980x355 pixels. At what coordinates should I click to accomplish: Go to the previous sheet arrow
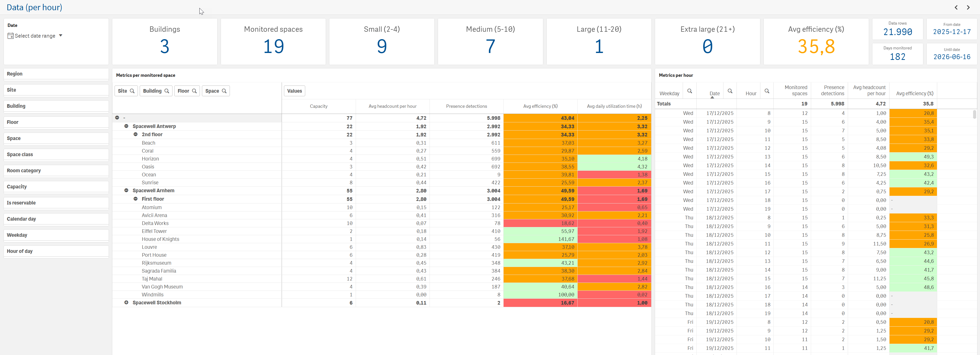coord(956,8)
